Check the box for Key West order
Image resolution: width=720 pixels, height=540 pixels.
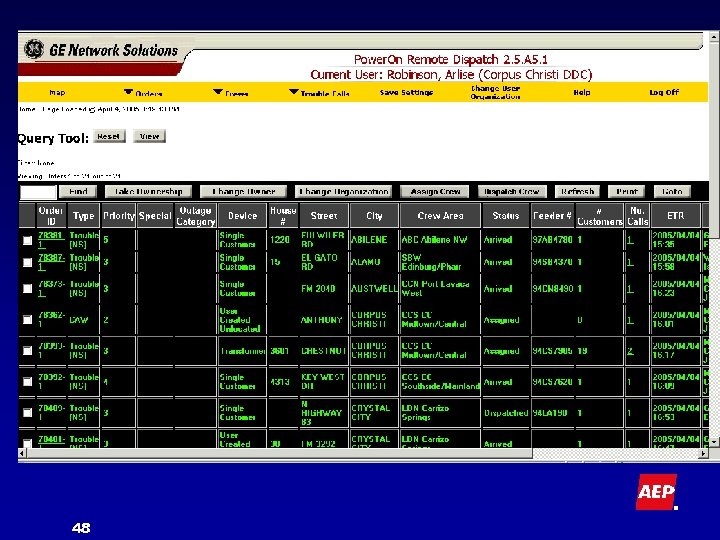point(28,382)
